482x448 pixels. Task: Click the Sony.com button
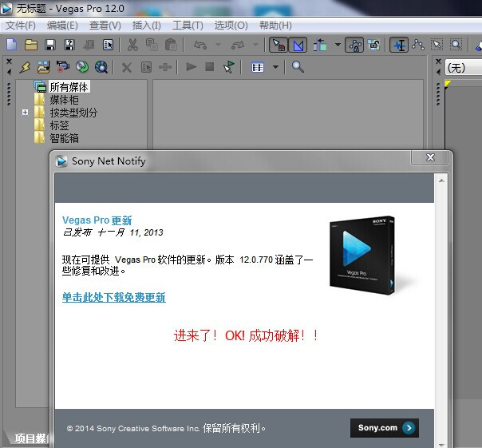[385, 428]
